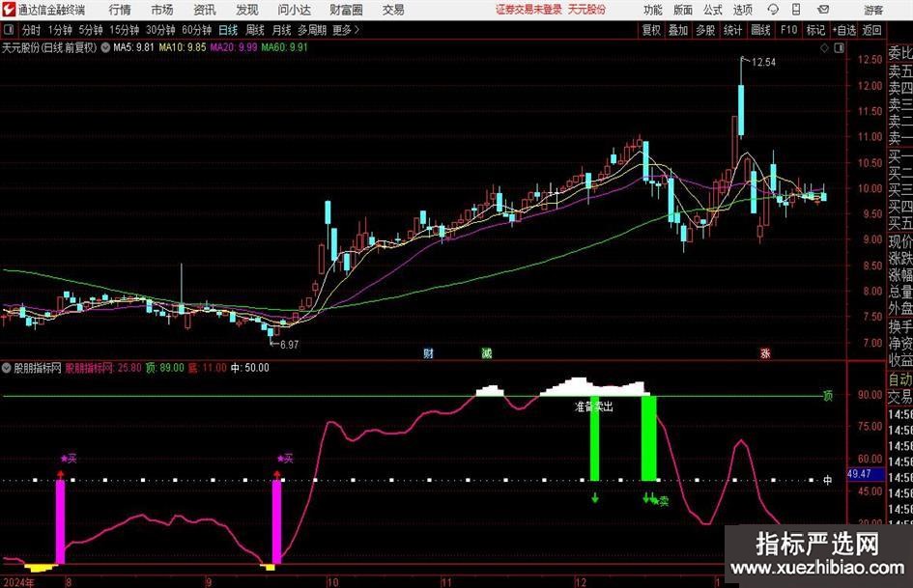Click the 12.54 high price label
The width and height of the screenshot is (913, 588).
763,63
